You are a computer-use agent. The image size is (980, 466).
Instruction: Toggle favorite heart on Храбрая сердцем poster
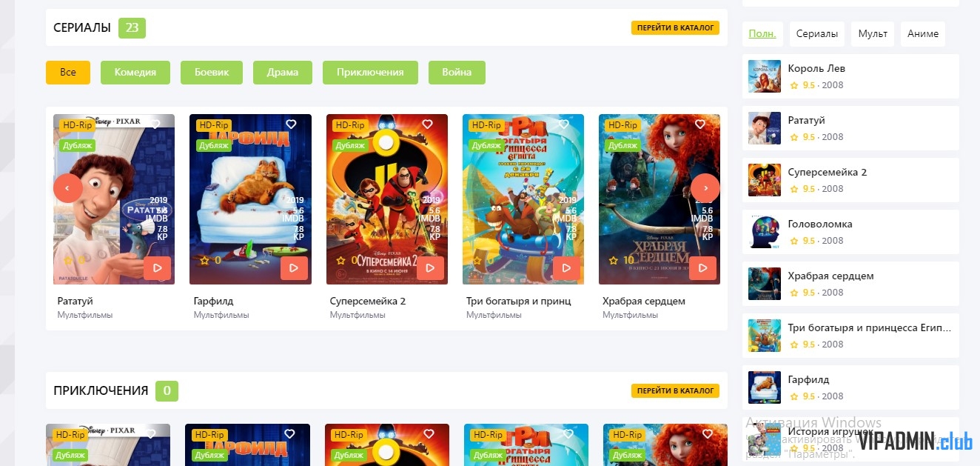tap(699, 124)
